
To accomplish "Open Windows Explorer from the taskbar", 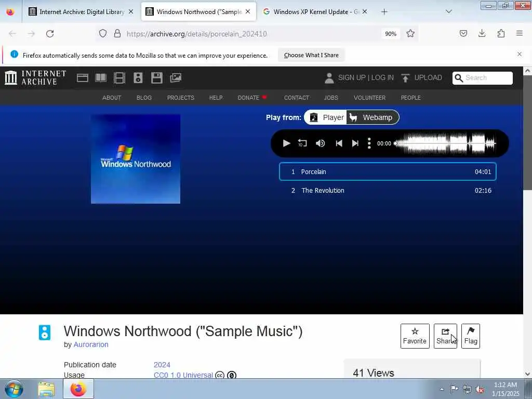I will 46,389.
